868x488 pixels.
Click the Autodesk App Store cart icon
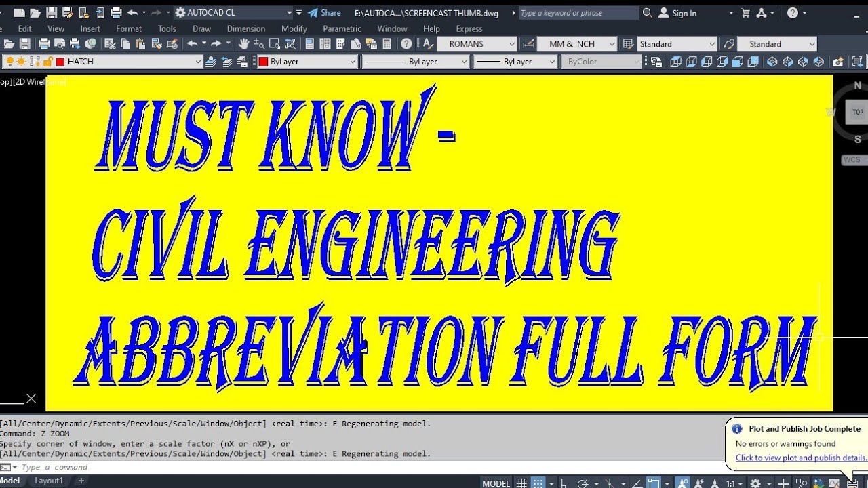point(745,13)
